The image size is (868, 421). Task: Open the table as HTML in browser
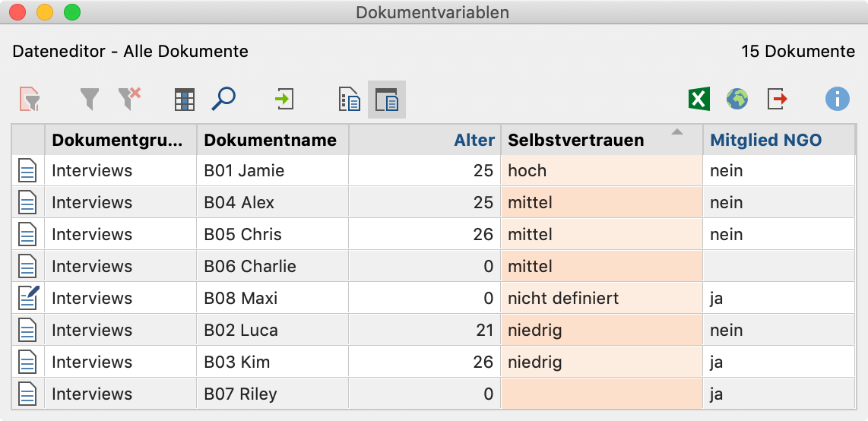point(737,100)
